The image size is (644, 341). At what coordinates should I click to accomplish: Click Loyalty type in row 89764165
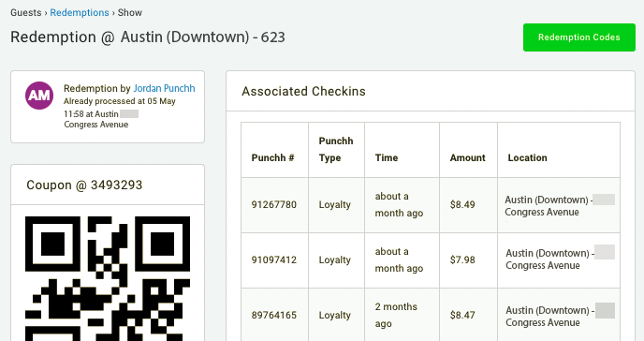[x=335, y=315]
